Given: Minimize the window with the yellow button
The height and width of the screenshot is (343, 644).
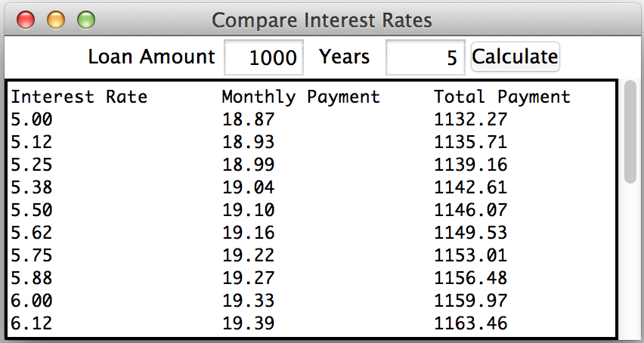Looking at the screenshot, I should point(56,20).
